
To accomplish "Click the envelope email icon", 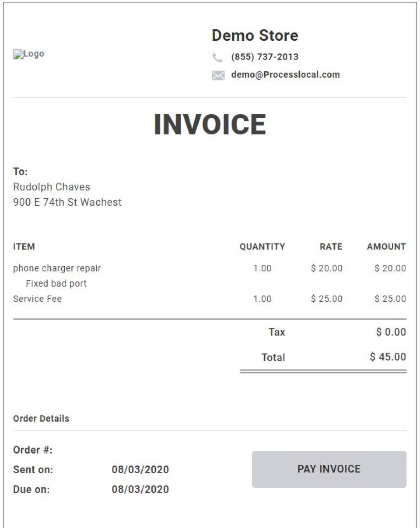I will point(218,75).
